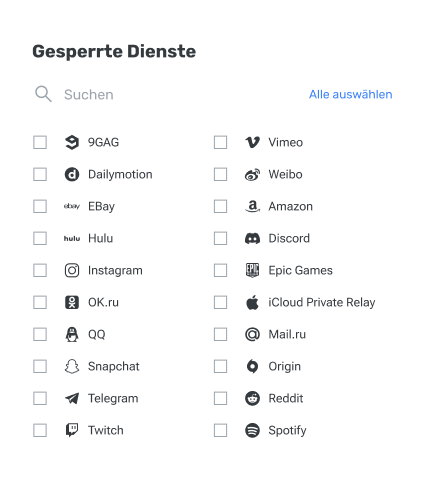This screenshot has height=483, width=425.
Task: Click the Twitch logo icon
Action: point(72,430)
